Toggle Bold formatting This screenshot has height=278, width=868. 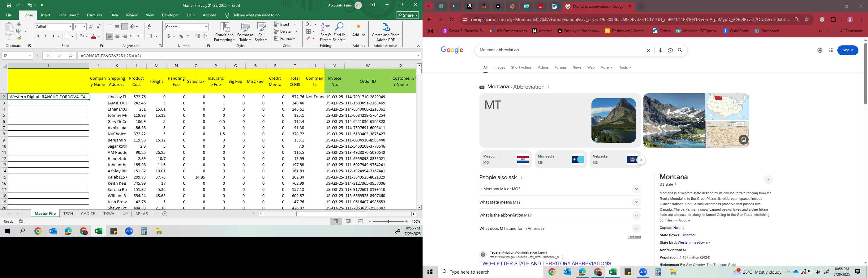pyautogui.click(x=38, y=36)
